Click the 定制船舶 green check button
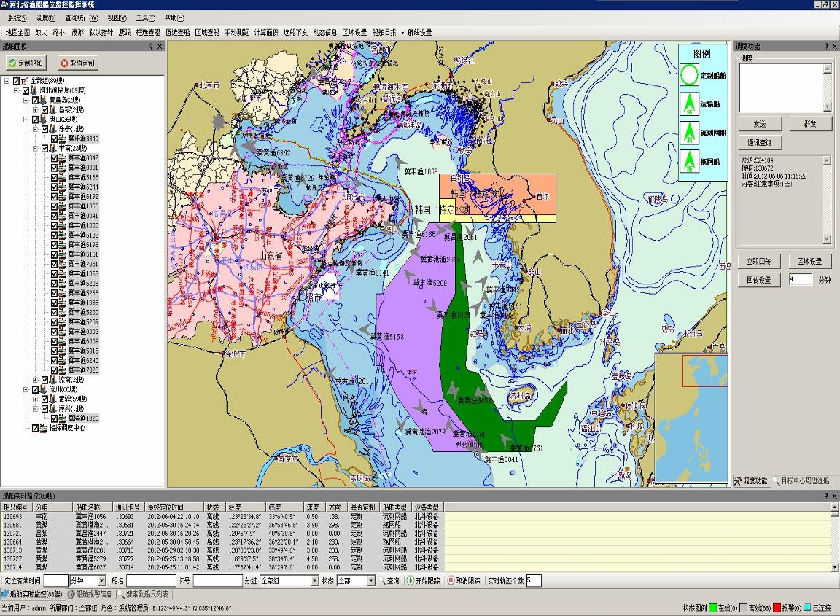This screenshot has width=840, height=616. coord(26,63)
